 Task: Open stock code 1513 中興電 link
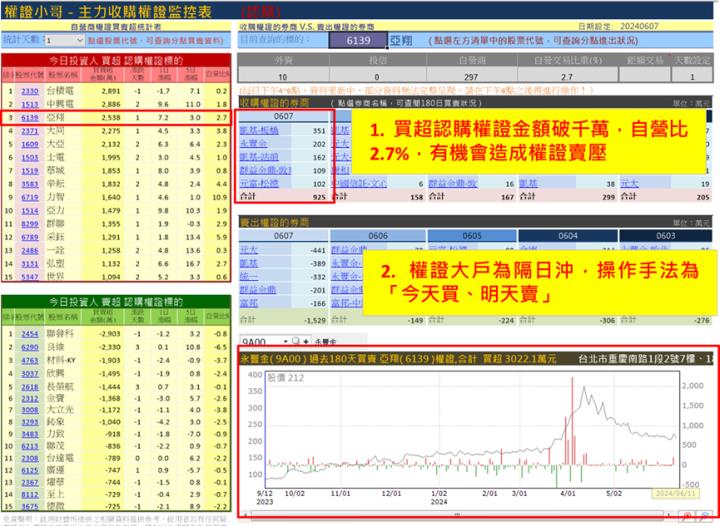point(30,104)
